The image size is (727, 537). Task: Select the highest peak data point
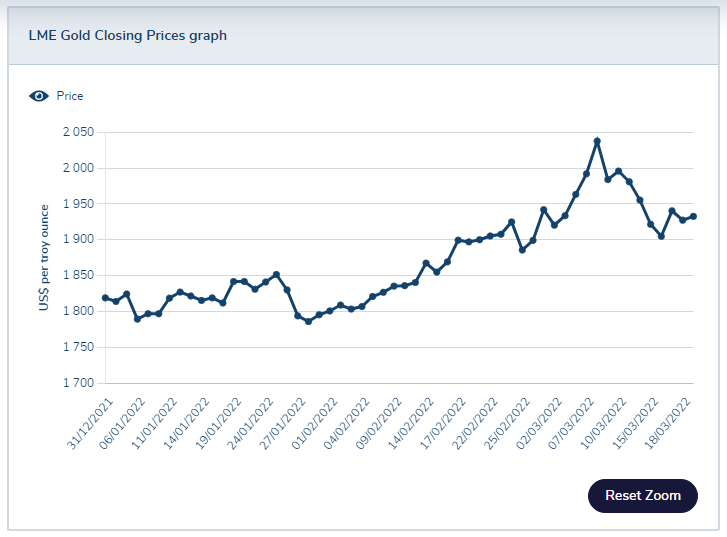click(597, 142)
